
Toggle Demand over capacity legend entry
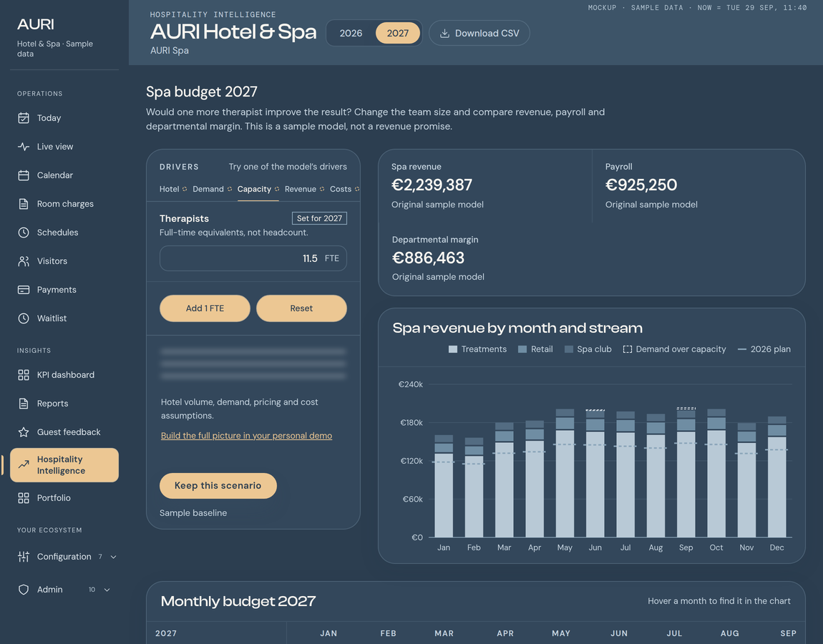point(674,349)
